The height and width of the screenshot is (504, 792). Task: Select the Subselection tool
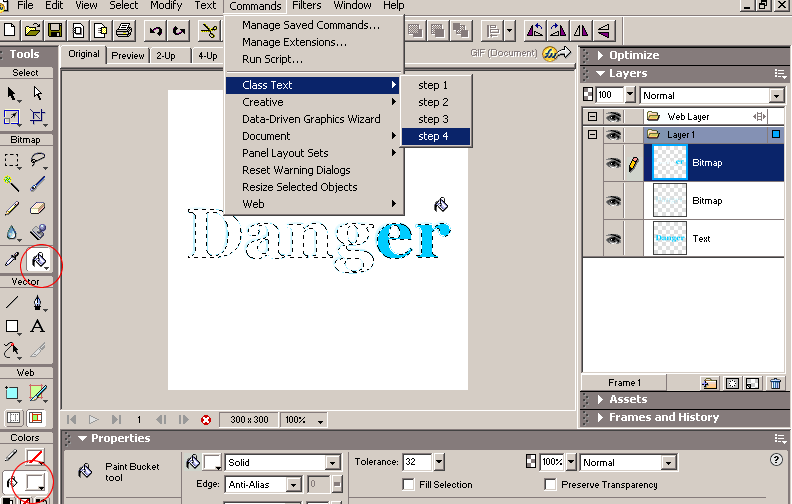click(37, 94)
